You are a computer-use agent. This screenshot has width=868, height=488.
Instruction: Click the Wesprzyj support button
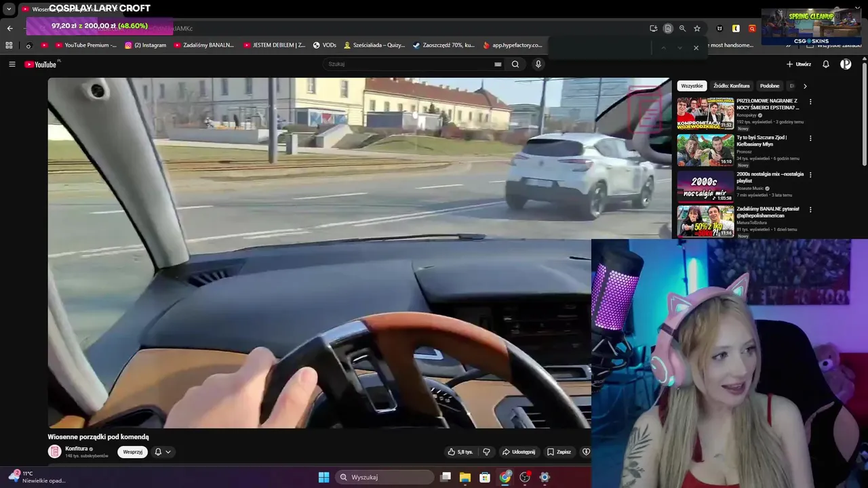[x=132, y=452]
